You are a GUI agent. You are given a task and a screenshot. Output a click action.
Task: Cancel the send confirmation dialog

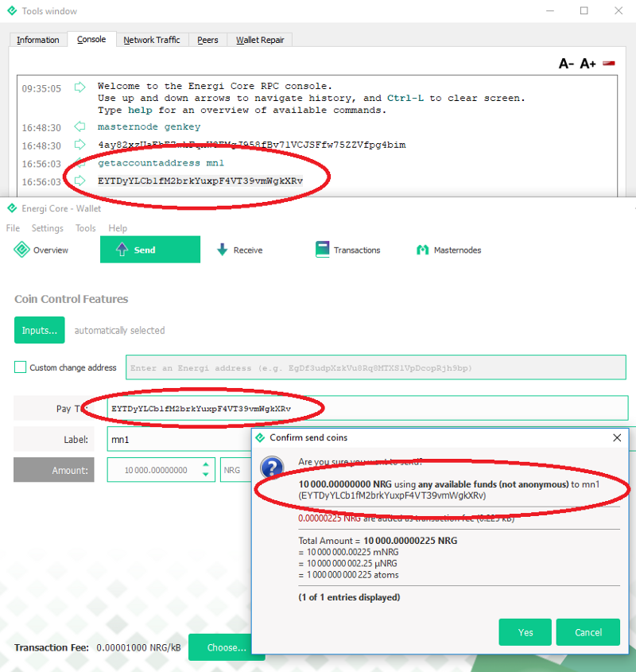[588, 632]
